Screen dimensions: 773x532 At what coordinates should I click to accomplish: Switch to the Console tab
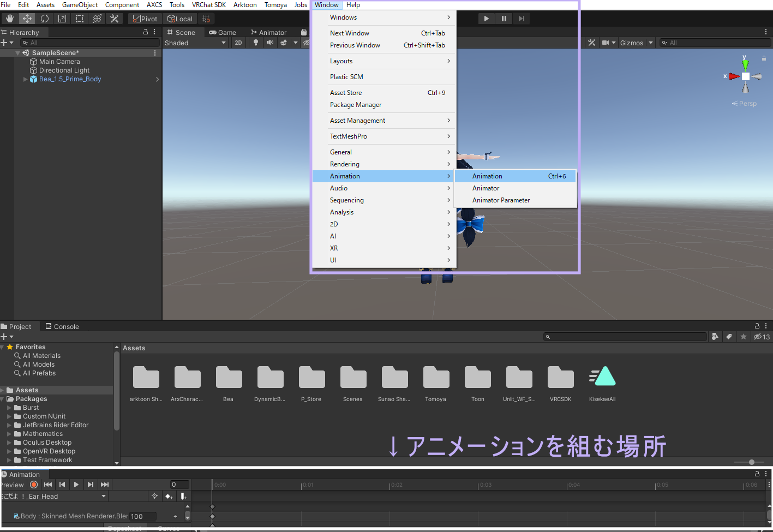(62, 326)
